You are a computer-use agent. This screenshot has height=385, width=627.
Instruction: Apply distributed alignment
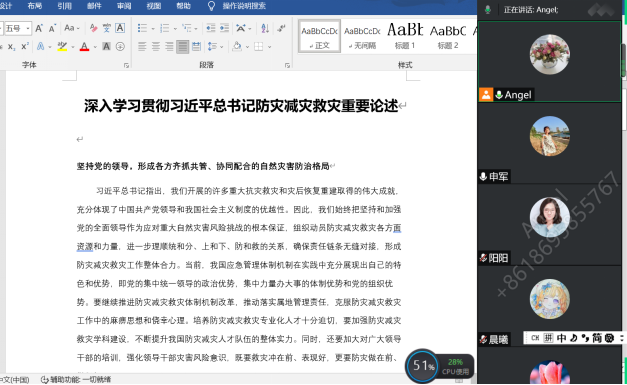point(196,47)
